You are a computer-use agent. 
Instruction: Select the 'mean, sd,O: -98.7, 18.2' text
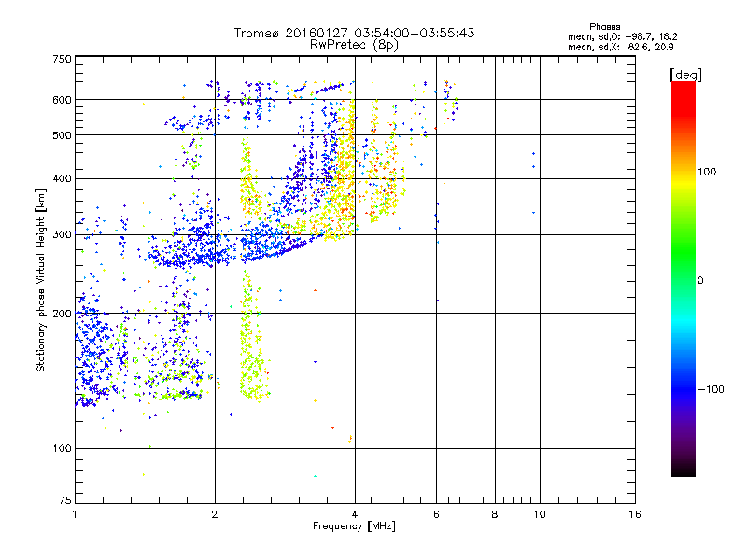coord(622,36)
